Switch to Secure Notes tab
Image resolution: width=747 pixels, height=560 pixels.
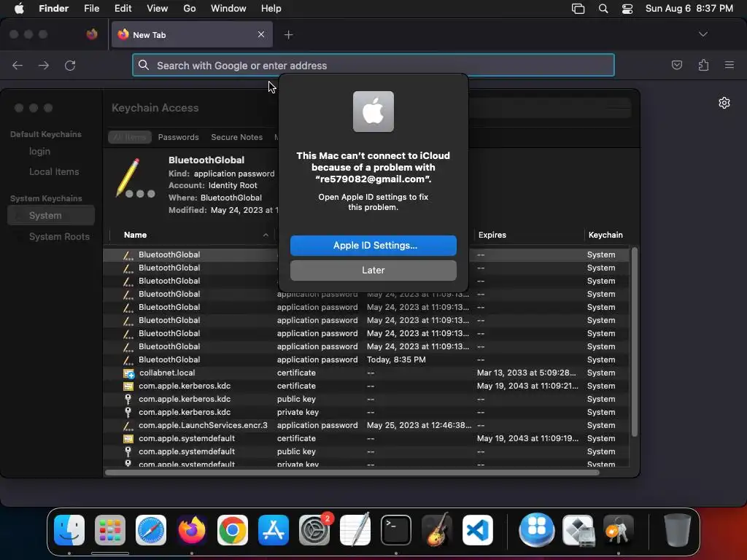point(237,137)
